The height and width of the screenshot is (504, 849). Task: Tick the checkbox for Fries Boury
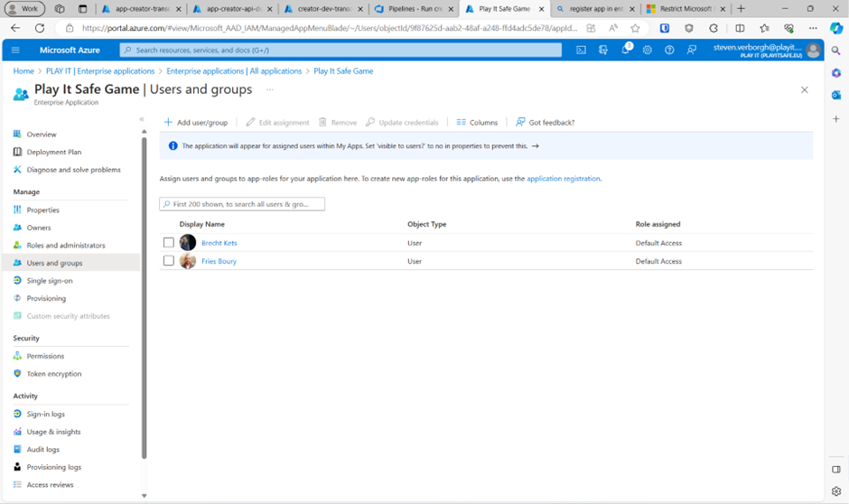tap(169, 261)
